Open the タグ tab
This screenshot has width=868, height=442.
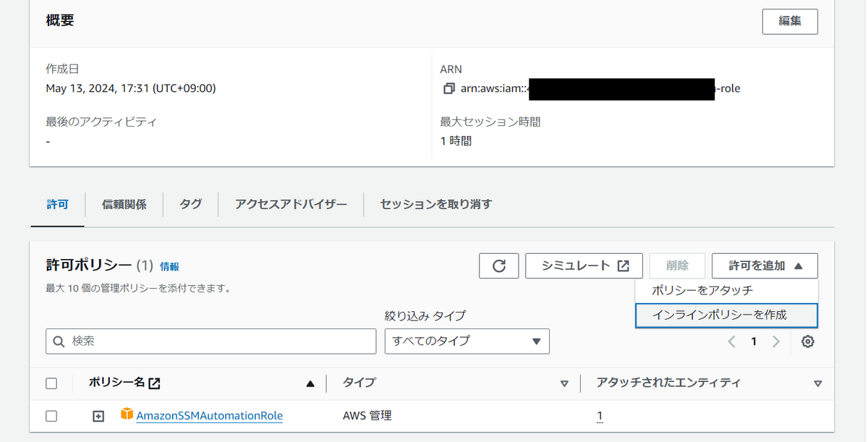191,205
